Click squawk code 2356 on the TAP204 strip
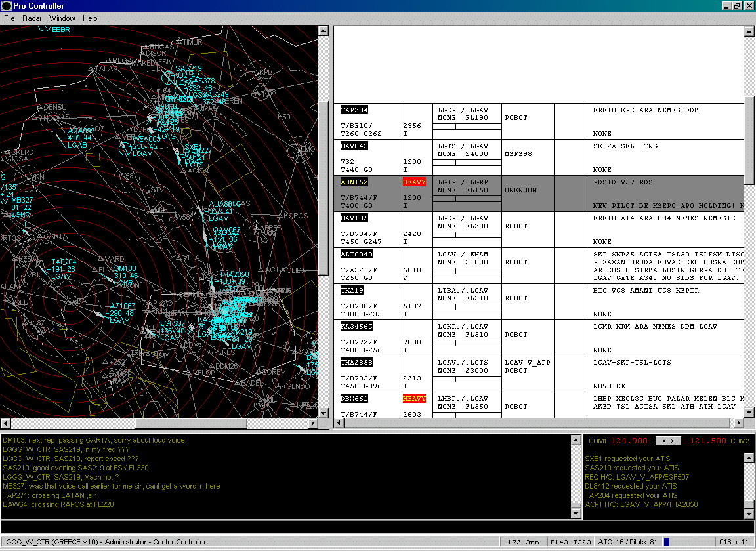 [411, 126]
